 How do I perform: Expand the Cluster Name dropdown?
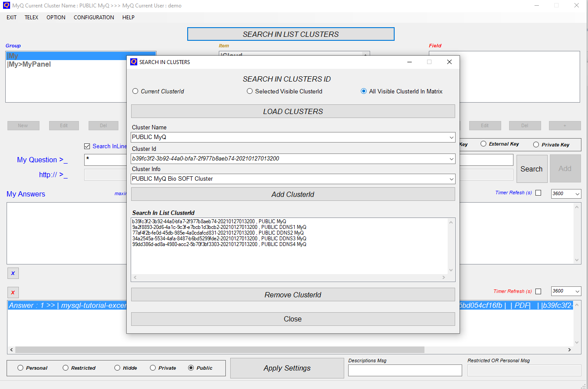pos(452,137)
